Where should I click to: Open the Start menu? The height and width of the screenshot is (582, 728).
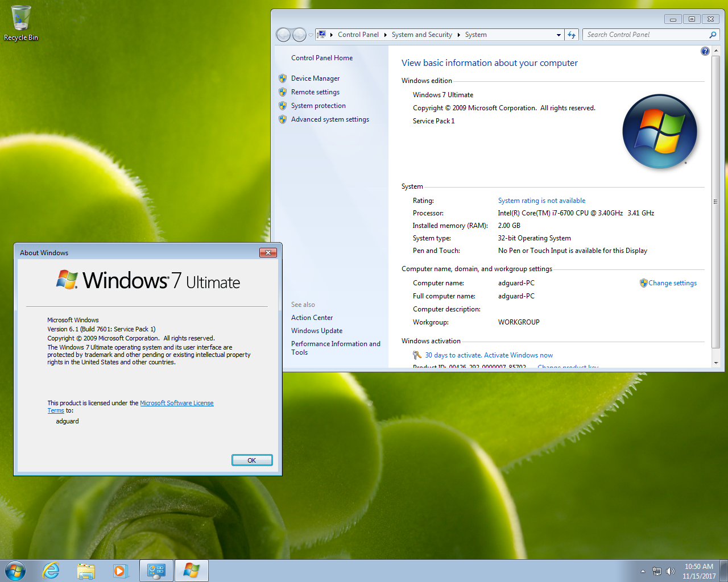point(15,571)
